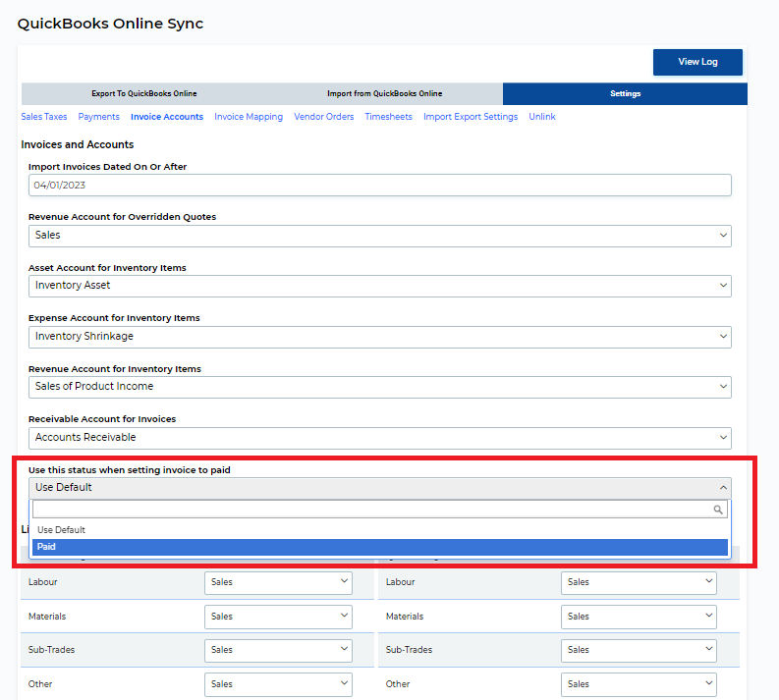The width and height of the screenshot is (779, 700).
Task: Click the magnifier search icon
Action: point(718,510)
